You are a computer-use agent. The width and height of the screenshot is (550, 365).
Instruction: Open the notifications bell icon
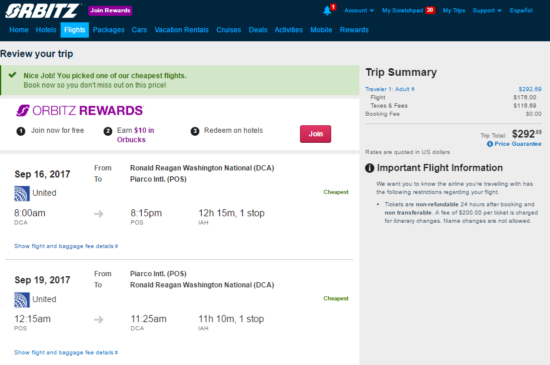coord(327,11)
